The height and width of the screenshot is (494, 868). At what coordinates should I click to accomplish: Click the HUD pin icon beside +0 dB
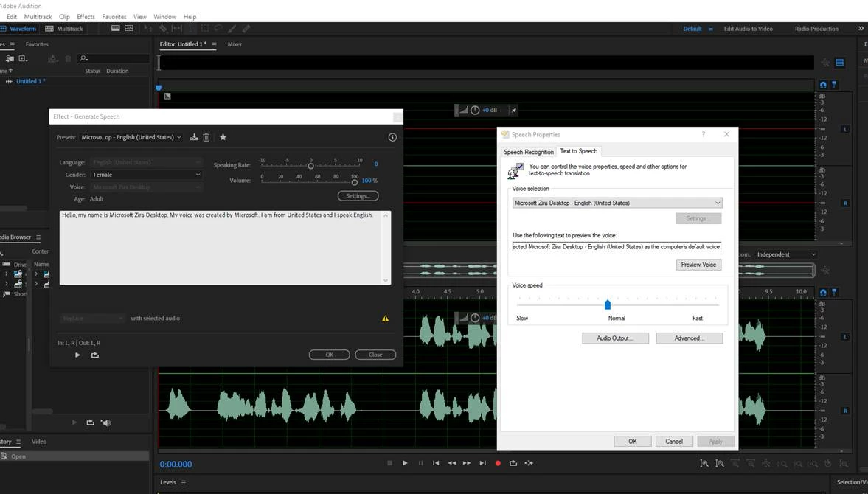[514, 110]
